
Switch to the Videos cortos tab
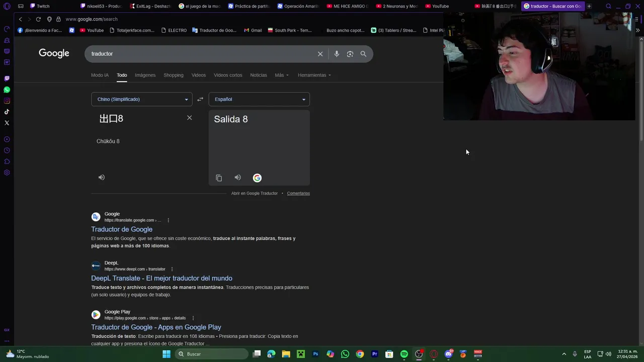[228, 75]
